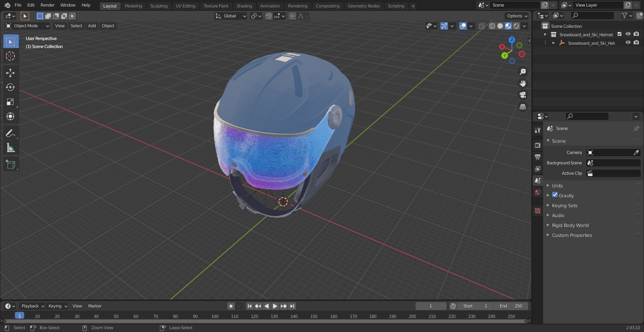Select the Select Box tool in left toolbar
The image size is (644, 332).
10,41
